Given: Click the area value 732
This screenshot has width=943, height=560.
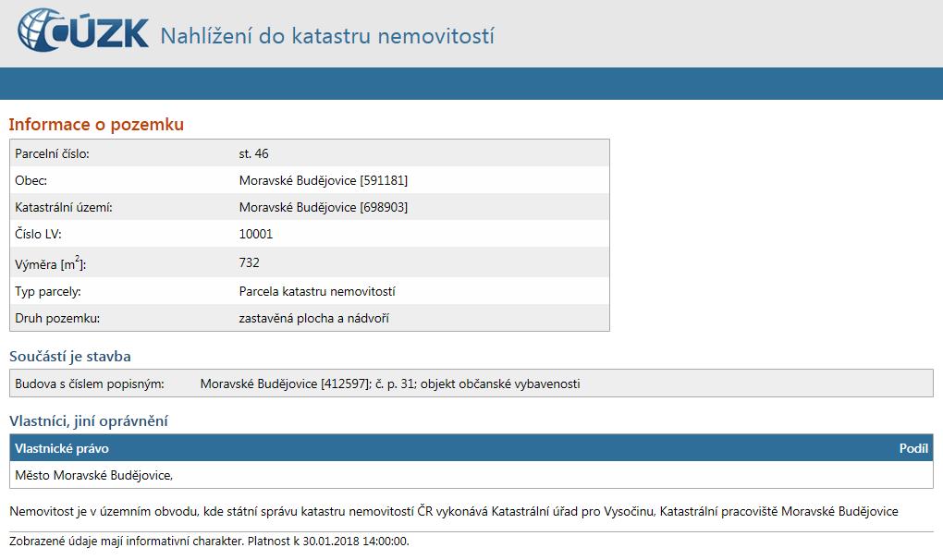Looking at the screenshot, I should 249,262.
